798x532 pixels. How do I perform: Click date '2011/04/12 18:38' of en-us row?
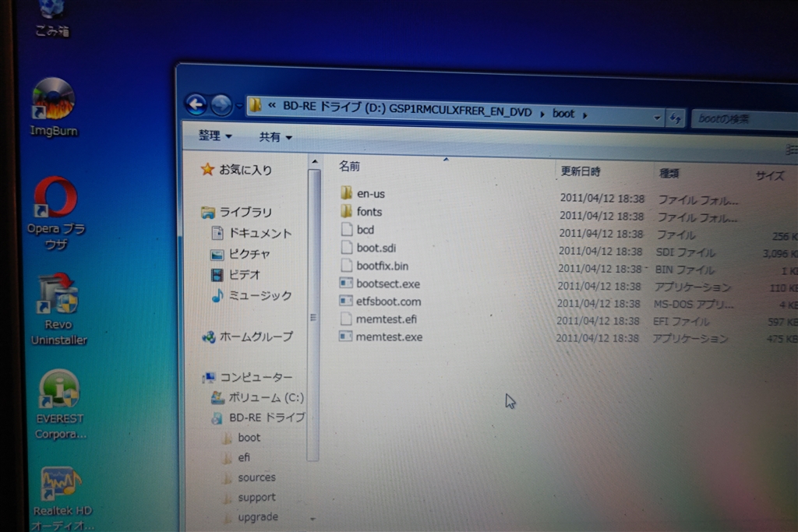(x=602, y=199)
